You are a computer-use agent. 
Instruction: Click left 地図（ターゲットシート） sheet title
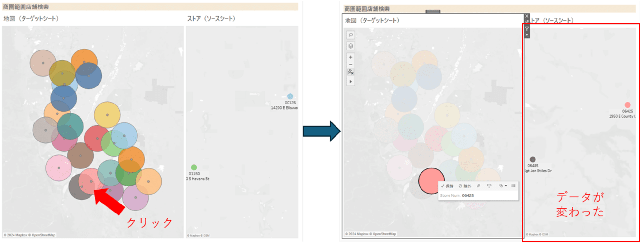pos(31,19)
